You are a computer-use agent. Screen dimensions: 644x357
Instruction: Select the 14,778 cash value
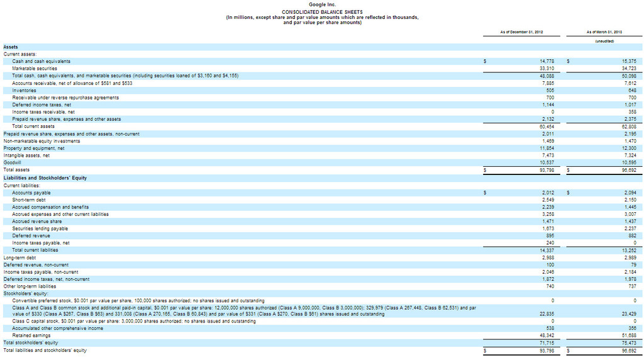[x=547, y=61]
